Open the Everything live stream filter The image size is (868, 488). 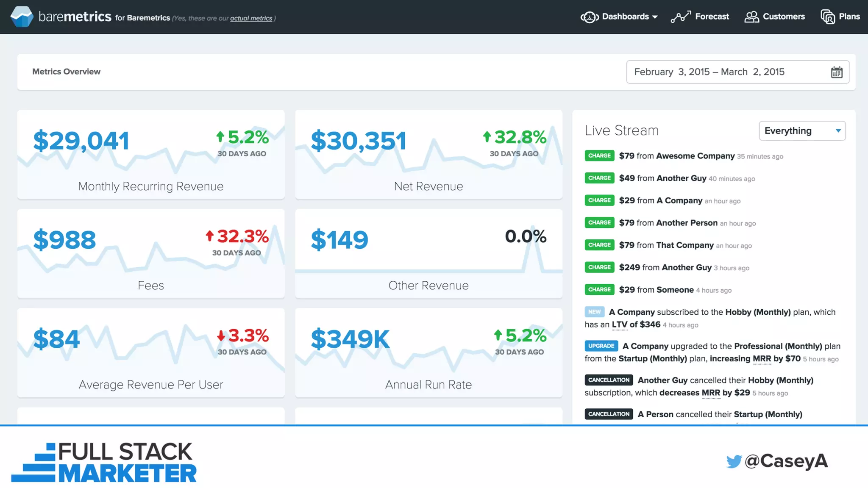point(788,131)
